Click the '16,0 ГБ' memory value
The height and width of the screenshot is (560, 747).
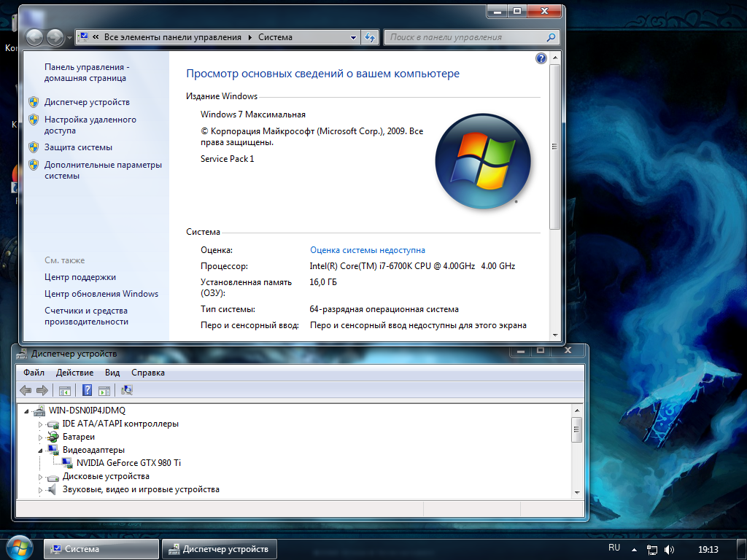pos(323,282)
